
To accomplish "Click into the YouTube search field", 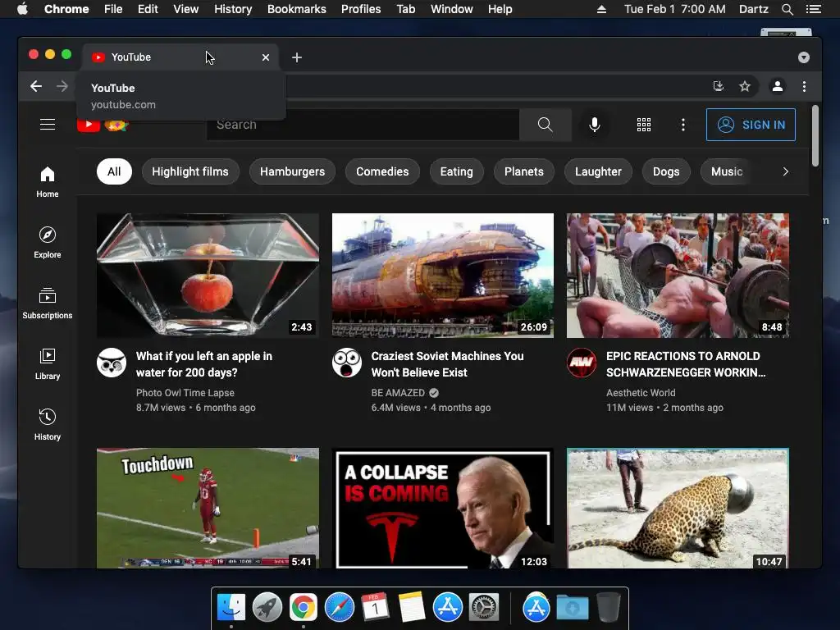I will pyautogui.click(x=363, y=125).
